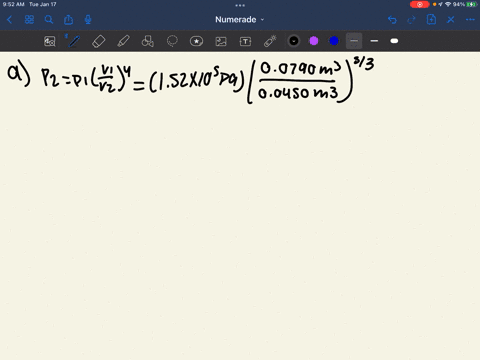
Task: Go back with the left chevron
Action: coord(9,20)
